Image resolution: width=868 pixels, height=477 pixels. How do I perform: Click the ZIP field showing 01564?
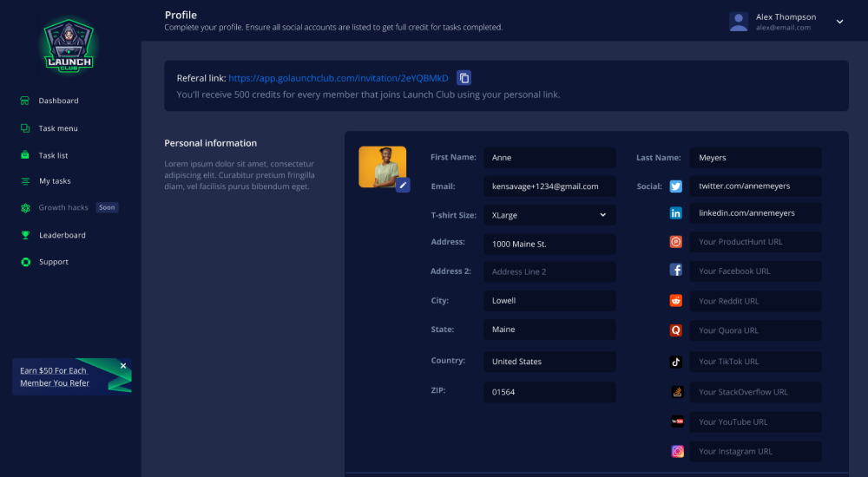[x=549, y=392]
